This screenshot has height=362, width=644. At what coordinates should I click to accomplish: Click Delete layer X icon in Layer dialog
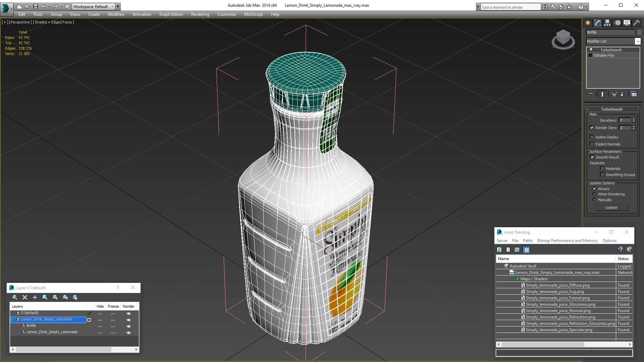pyautogui.click(x=25, y=297)
